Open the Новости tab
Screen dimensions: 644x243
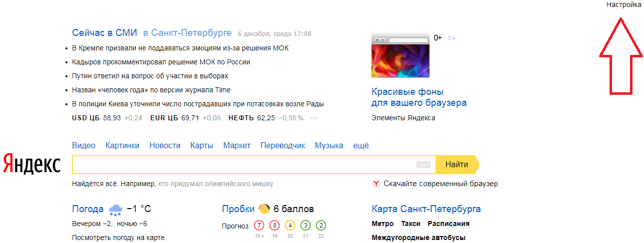click(x=165, y=145)
